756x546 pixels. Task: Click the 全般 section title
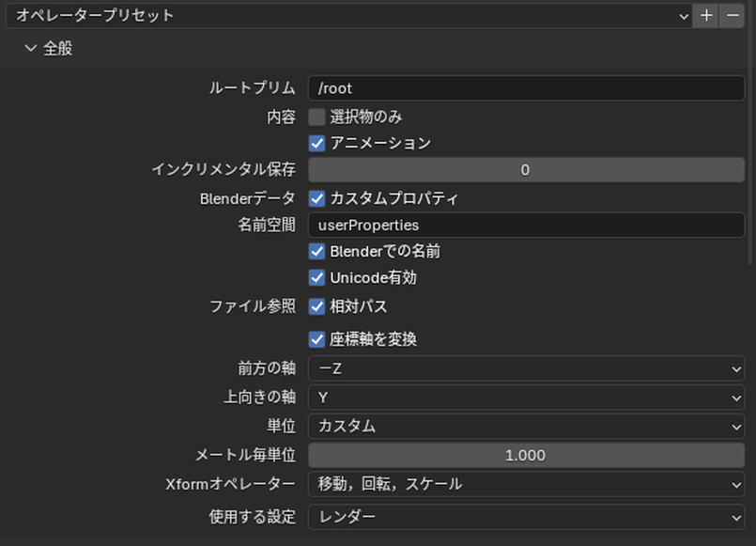tap(58, 48)
